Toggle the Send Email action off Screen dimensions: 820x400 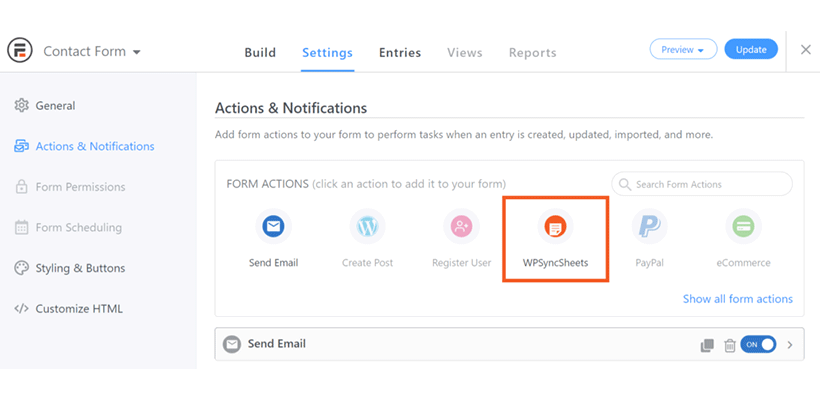coord(758,345)
